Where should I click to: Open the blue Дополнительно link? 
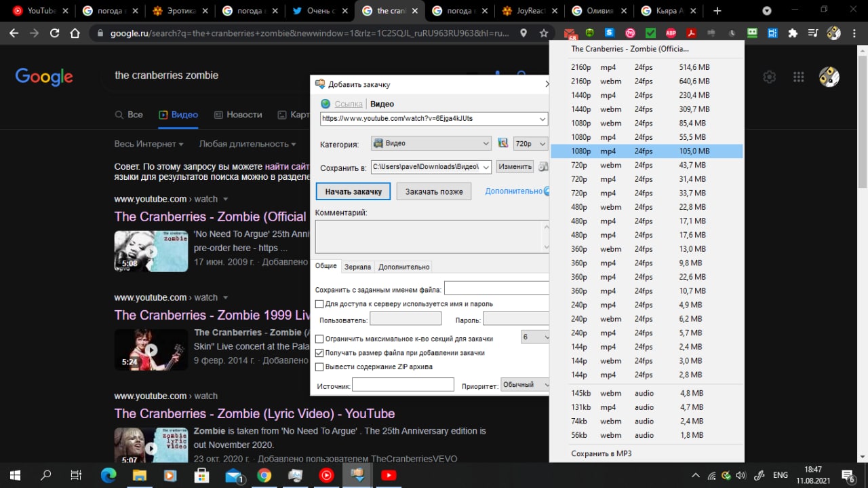pos(513,191)
